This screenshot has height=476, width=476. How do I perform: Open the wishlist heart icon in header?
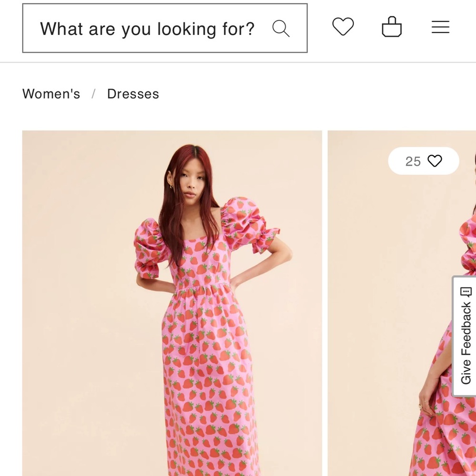click(x=343, y=27)
